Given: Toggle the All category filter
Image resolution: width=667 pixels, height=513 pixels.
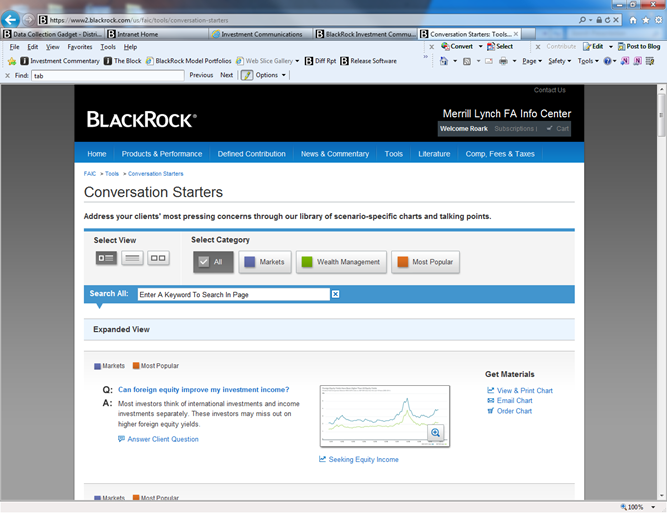Looking at the screenshot, I should [213, 262].
